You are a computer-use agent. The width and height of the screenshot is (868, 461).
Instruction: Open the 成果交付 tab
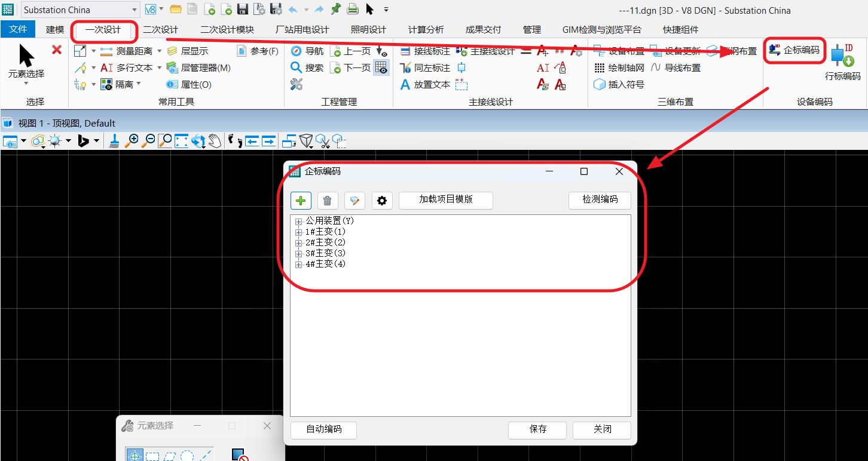483,29
